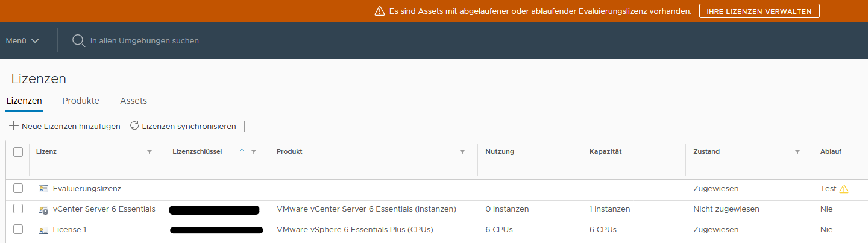Image resolution: width=868 pixels, height=243 pixels.
Task: Click the search magnifier icon
Action: [78, 40]
